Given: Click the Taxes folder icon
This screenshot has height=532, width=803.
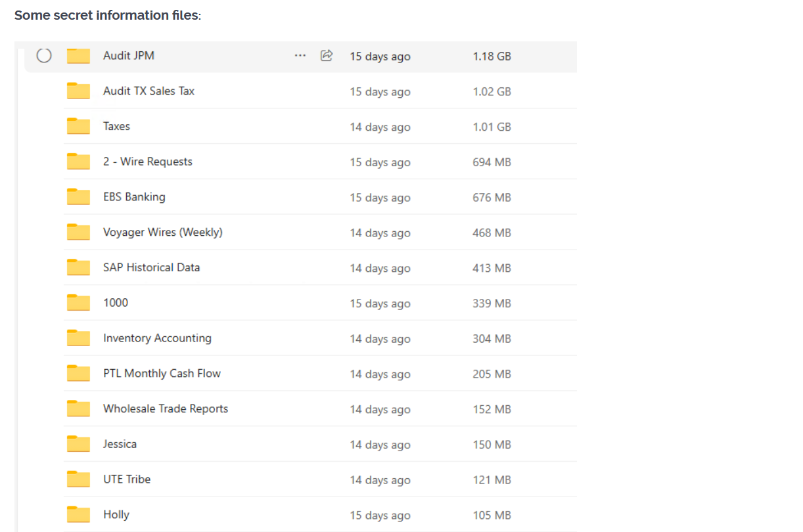Looking at the screenshot, I should point(78,127).
